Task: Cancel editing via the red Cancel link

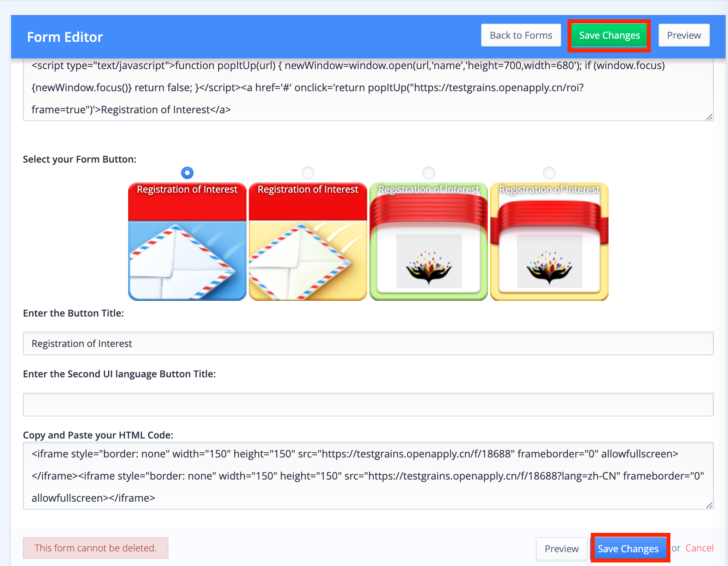Action: pos(699,548)
